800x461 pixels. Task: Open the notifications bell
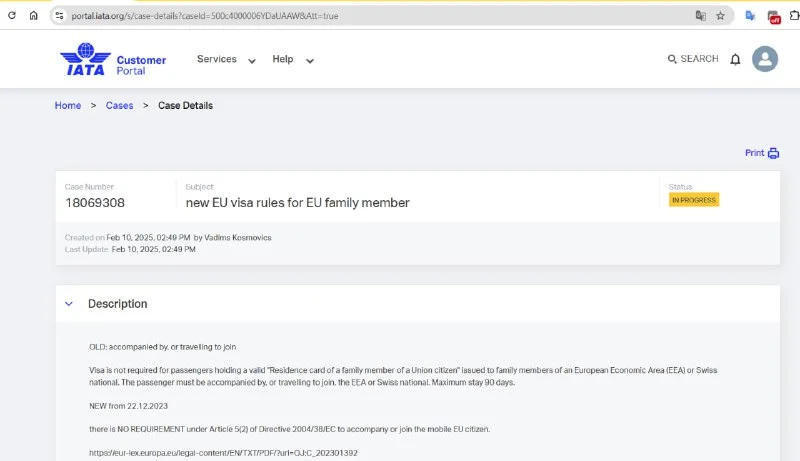pyautogui.click(x=735, y=60)
